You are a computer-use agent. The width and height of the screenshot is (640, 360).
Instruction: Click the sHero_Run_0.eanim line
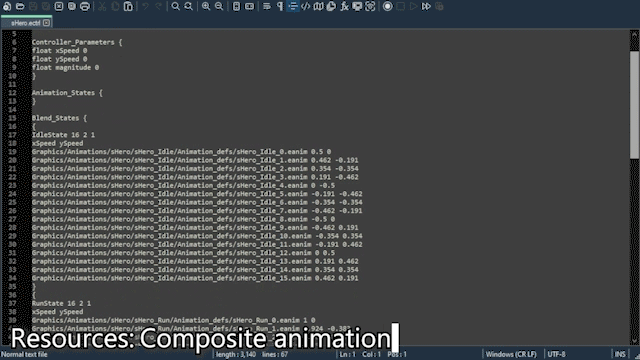click(173, 320)
